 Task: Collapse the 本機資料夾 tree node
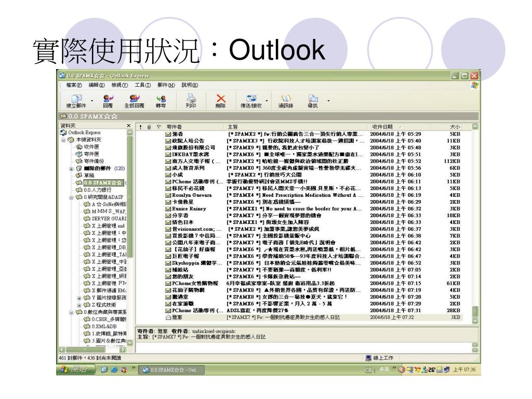point(63,140)
